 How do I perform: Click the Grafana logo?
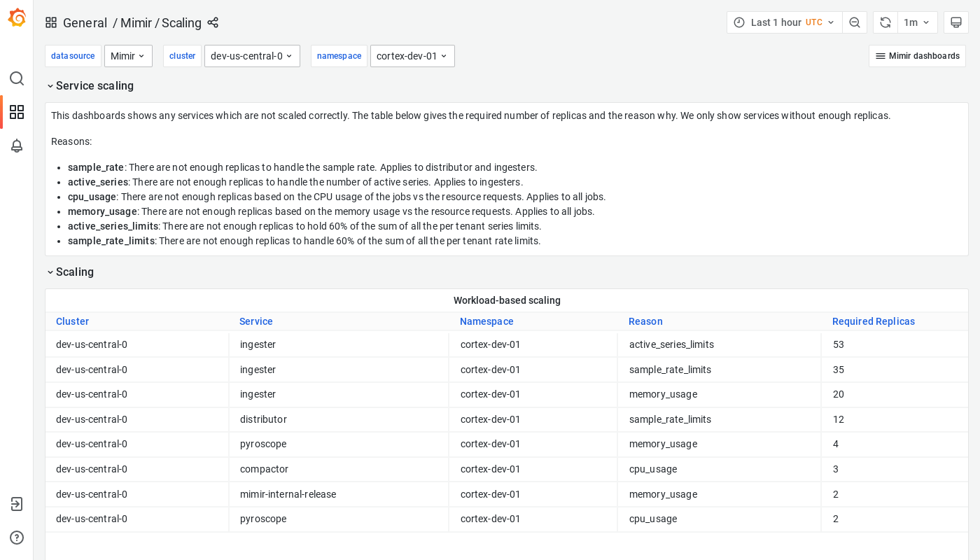17,18
